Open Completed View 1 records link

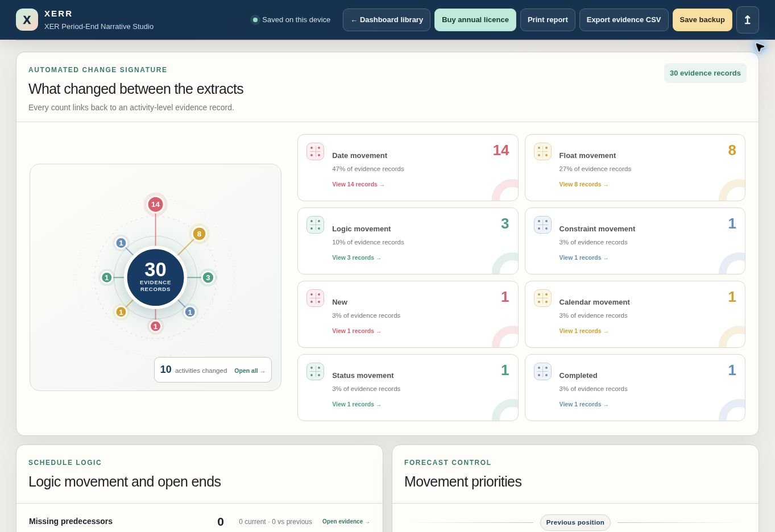583,404
